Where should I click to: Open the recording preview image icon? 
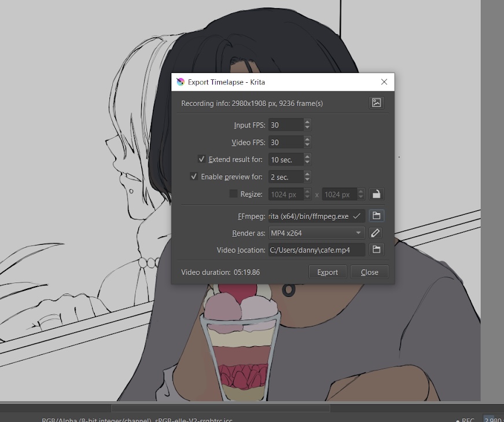click(376, 103)
